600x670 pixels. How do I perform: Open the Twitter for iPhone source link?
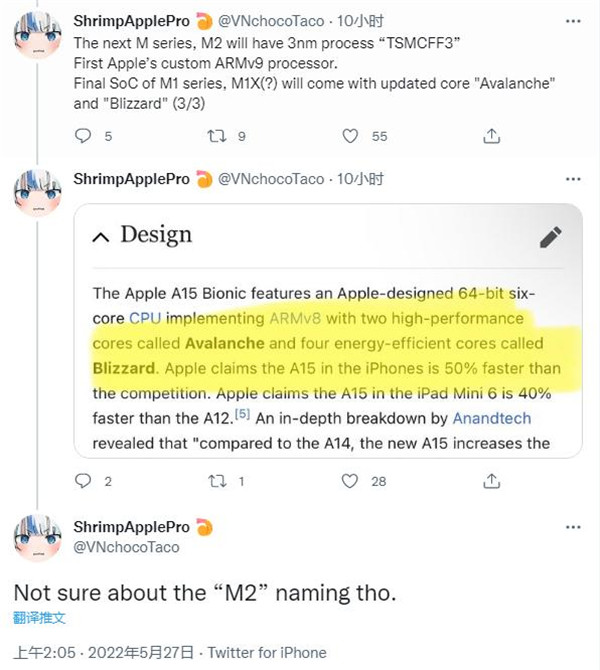coord(265,653)
